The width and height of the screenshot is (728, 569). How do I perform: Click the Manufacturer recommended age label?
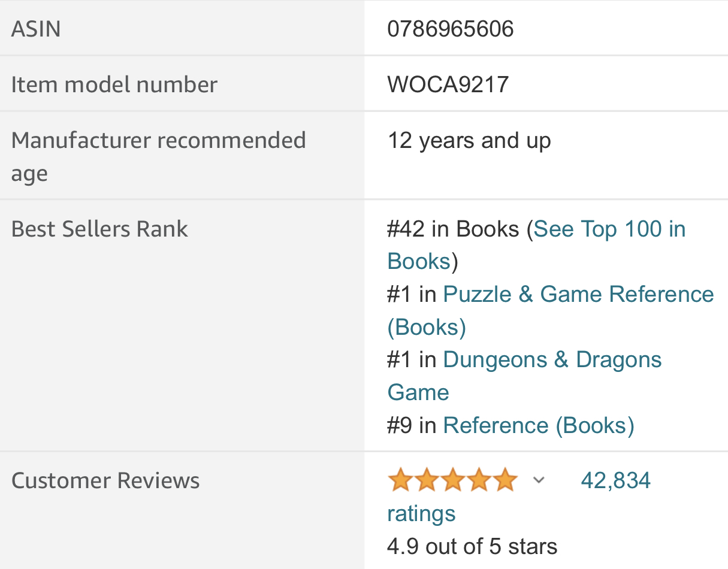[158, 141]
